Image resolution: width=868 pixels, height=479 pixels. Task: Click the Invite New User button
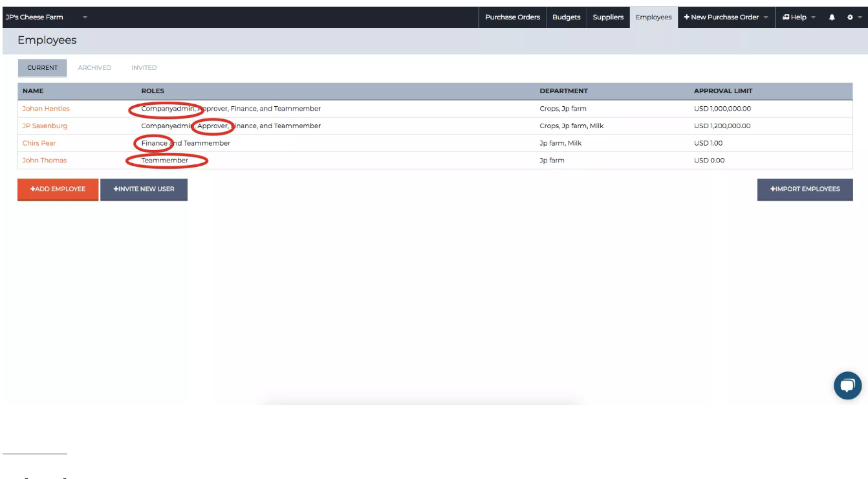click(x=144, y=189)
